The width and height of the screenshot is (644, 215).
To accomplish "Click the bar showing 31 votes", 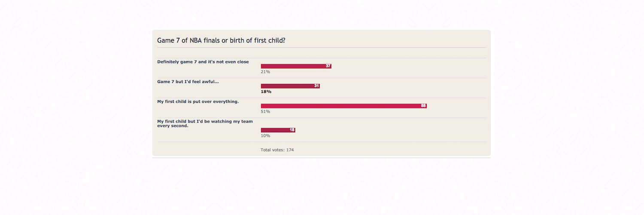I will [290, 86].
